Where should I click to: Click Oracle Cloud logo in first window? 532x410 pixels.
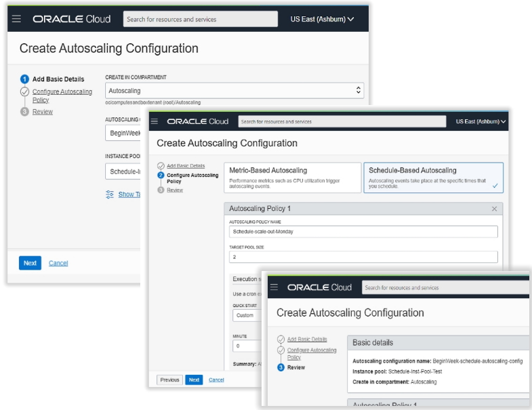pos(72,19)
